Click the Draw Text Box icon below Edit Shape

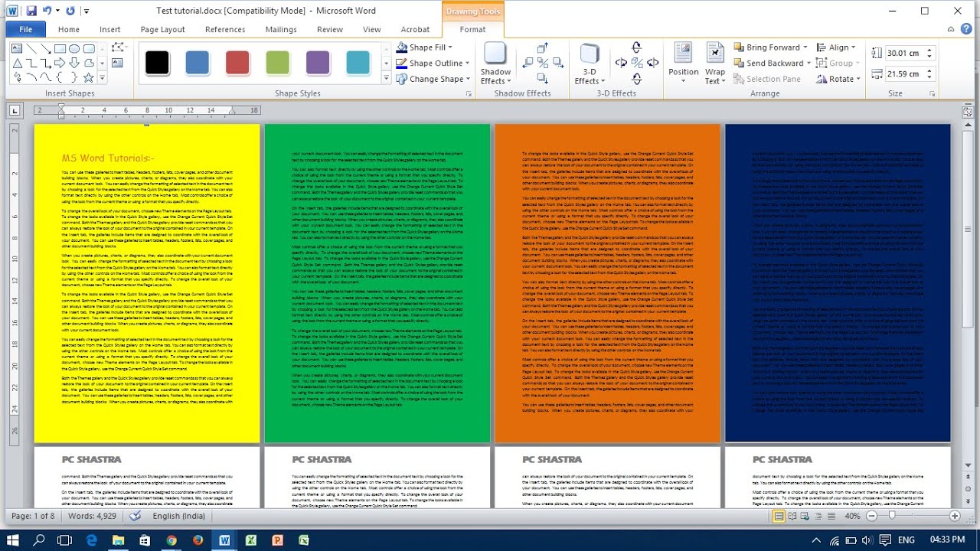117,63
